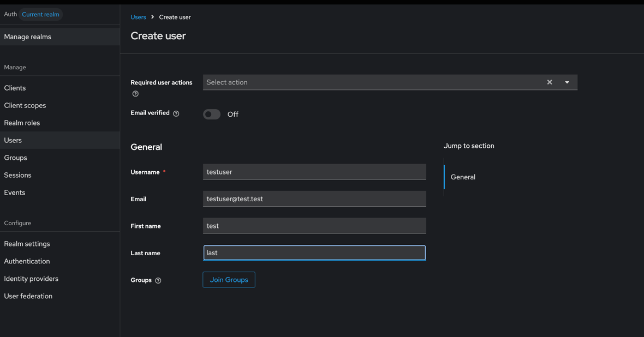
Task: Click the Current realm badge
Action: pyautogui.click(x=41, y=14)
